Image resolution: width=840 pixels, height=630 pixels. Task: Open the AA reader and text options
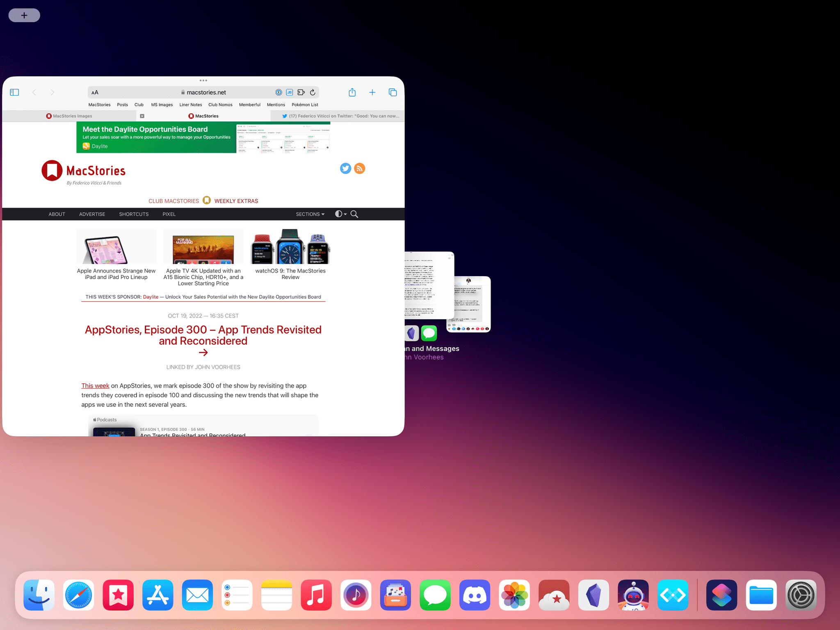[x=95, y=92]
